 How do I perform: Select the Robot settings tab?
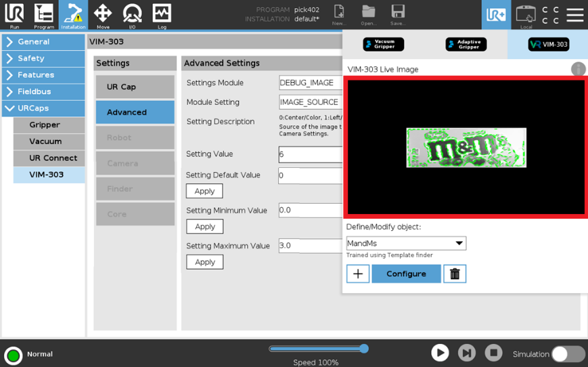pos(135,137)
